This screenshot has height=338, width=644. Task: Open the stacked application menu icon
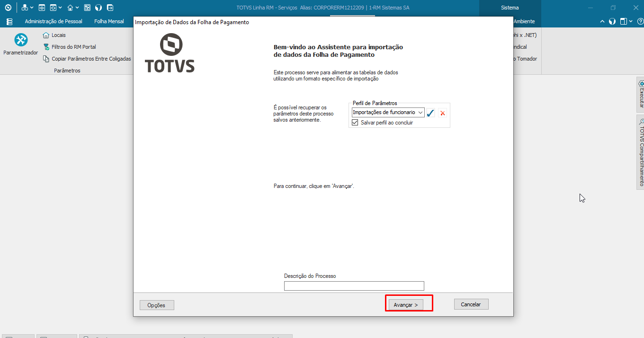(x=9, y=21)
